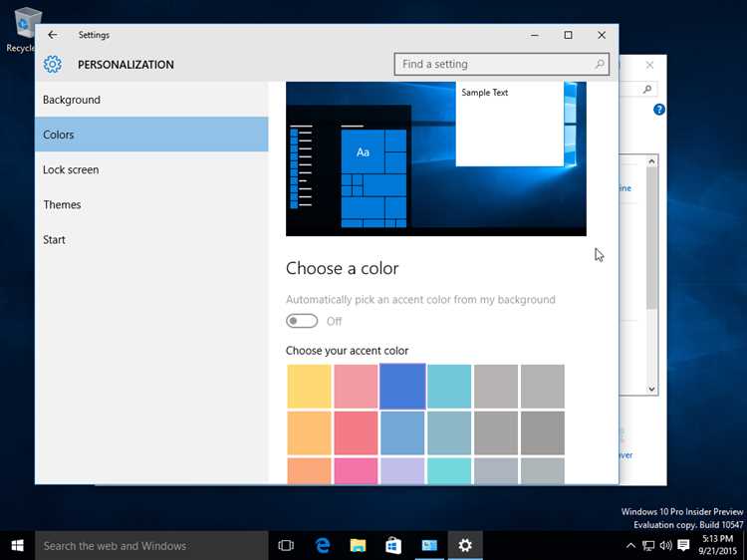This screenshot has height=560, width=747.
Task: Pick the lavender accent in the third row
Action: 402,471
